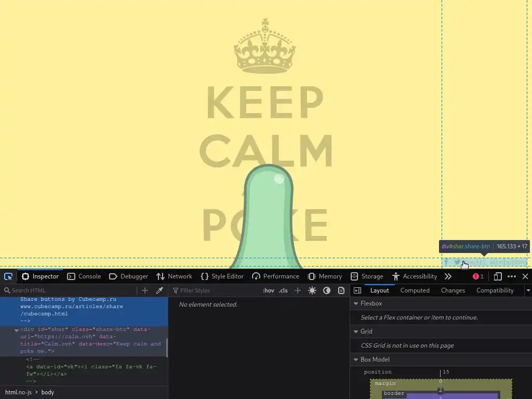
Task: Open the sidebar tabs overflow dropdown
Action: pos(528,290)
